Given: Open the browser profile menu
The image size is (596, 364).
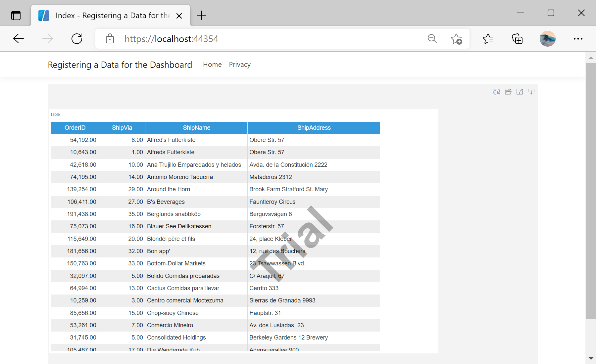Looking at the screenshot, I should point(547,38).
